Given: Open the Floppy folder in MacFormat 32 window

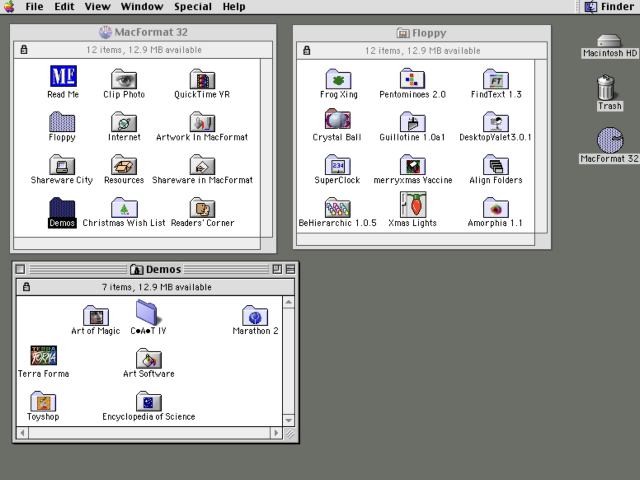Looking at the screenshot, I should (x=62, y=122).
